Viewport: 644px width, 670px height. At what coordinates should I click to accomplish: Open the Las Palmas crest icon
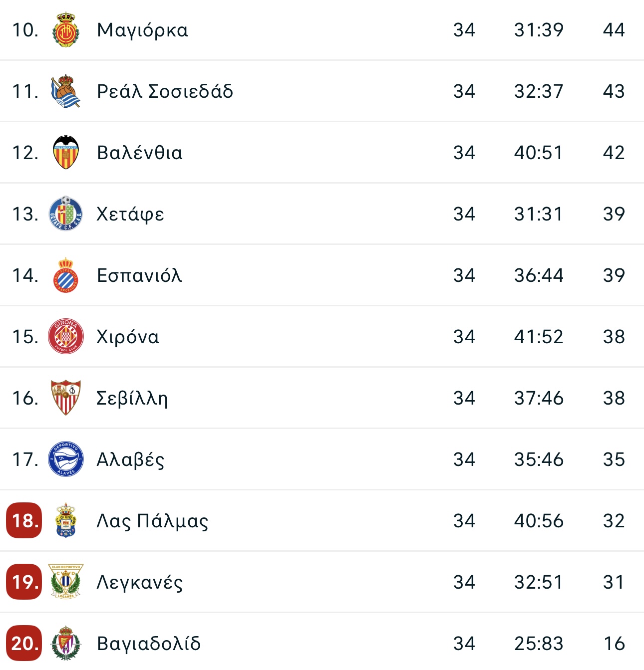pos(66,520)
